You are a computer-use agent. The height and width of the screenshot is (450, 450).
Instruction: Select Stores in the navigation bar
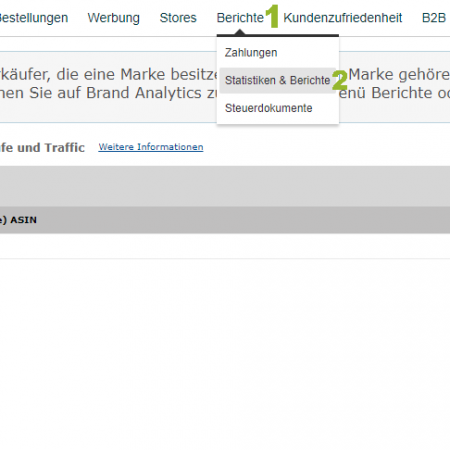pyautogui.click(x=178, y=18)
